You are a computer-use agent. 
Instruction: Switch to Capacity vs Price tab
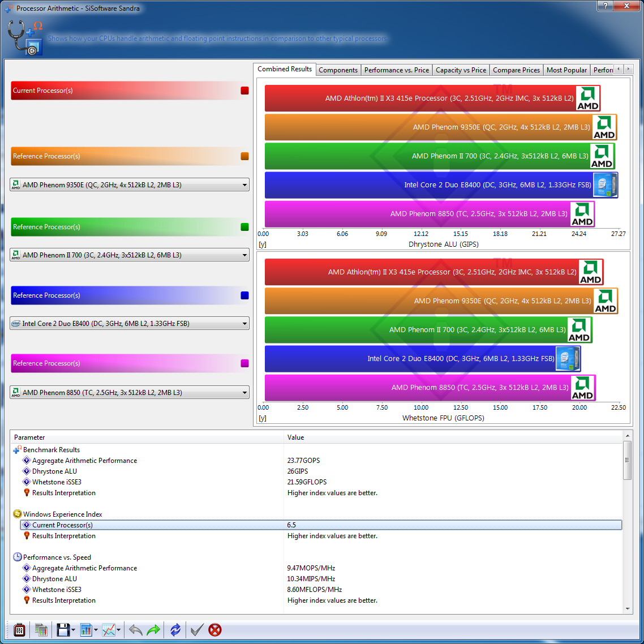tap(461, 70)
